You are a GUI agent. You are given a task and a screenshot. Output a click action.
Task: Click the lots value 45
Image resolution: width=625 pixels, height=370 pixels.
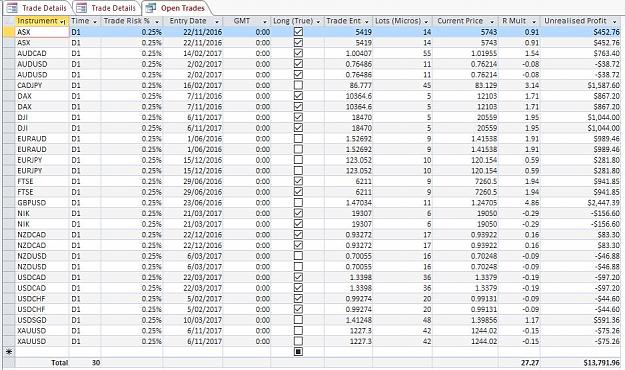point(427,85)
